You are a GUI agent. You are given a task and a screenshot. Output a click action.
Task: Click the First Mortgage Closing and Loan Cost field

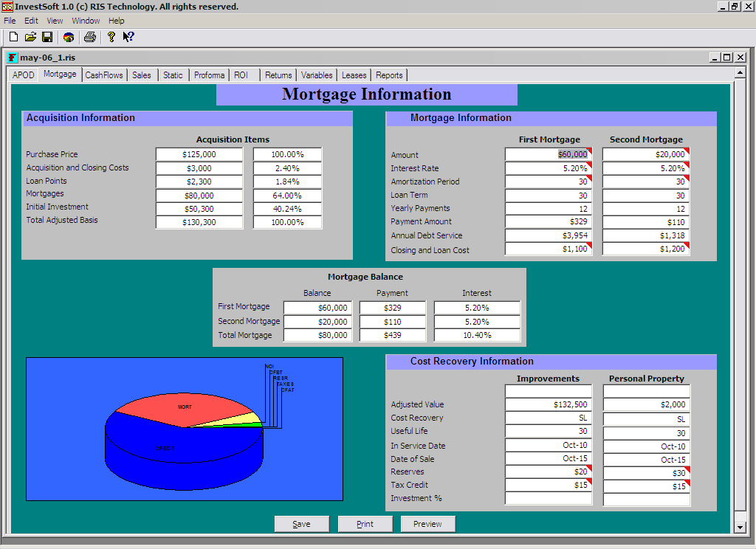(549, 249)
